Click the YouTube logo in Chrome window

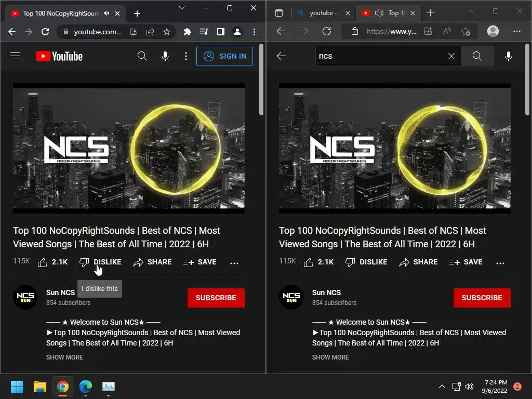click(x=59, y=56)
